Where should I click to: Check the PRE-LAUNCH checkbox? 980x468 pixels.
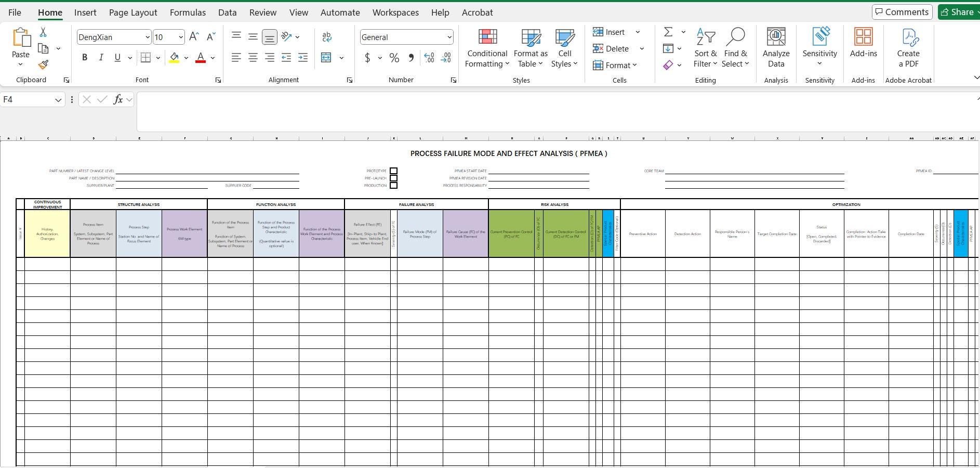(394, 178)
